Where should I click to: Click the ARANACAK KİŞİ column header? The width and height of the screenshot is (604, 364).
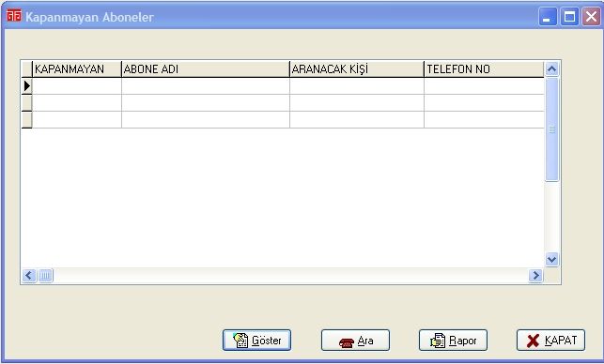(x=357, y=69)
